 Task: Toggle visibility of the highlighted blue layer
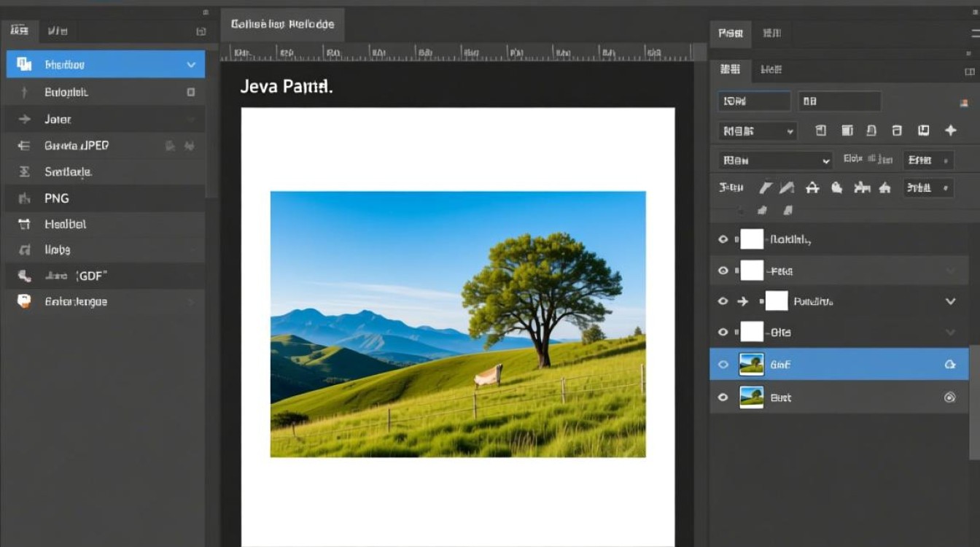(723, 365)
